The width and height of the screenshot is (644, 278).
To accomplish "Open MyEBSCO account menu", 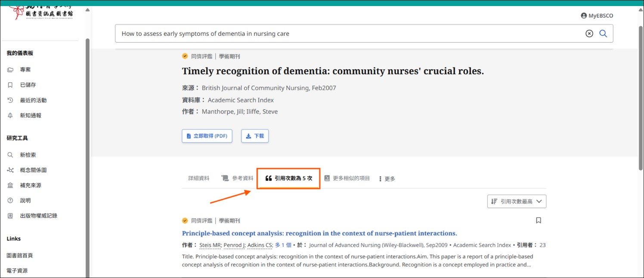I will tap(597, 15).
